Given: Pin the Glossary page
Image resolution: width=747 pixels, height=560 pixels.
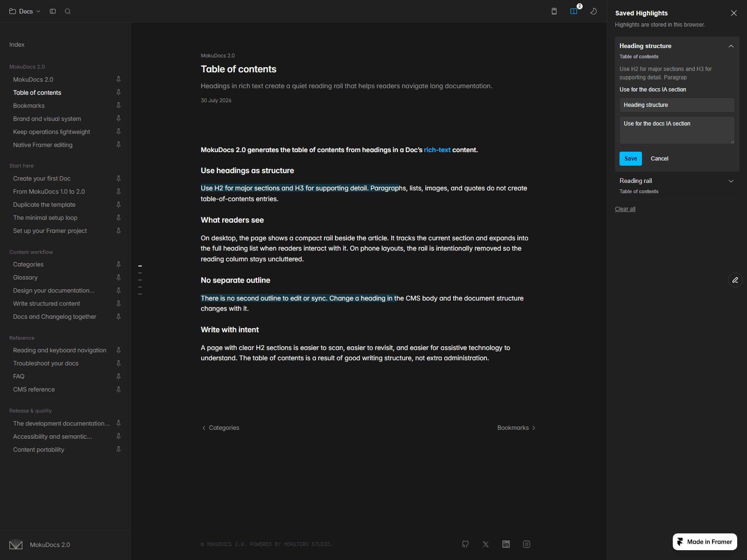Looking at the screenshot, I should point(119,277).
